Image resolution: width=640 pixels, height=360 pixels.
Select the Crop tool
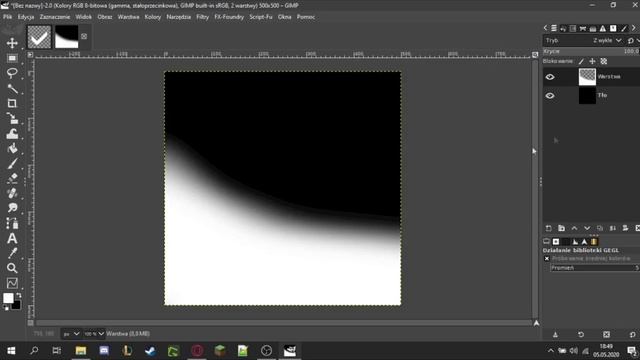[12, 103]
